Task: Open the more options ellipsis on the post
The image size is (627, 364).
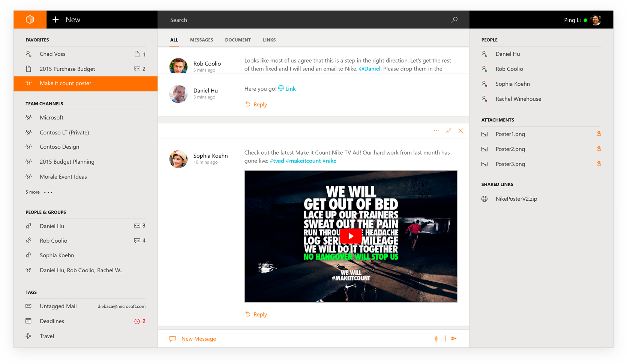Action: tap(436, 131)
